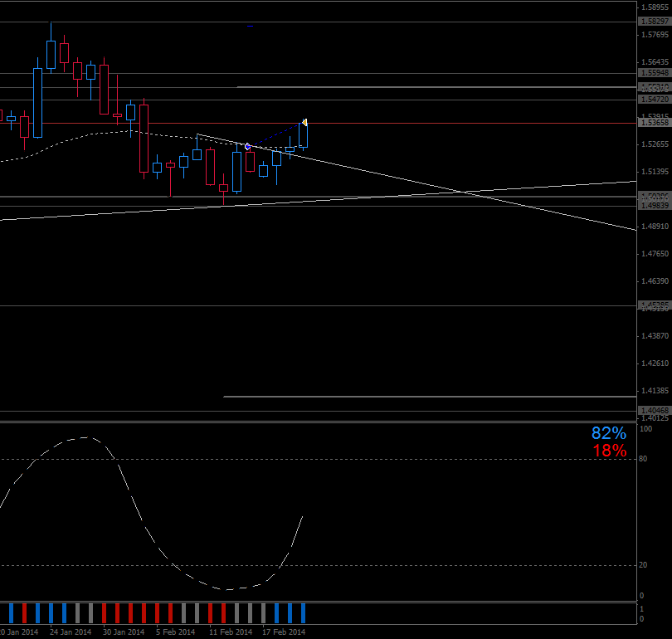Click the blue candle with the highest wick
The height and width of the screenshot is (639, 672).
click(x=51, y=55)
